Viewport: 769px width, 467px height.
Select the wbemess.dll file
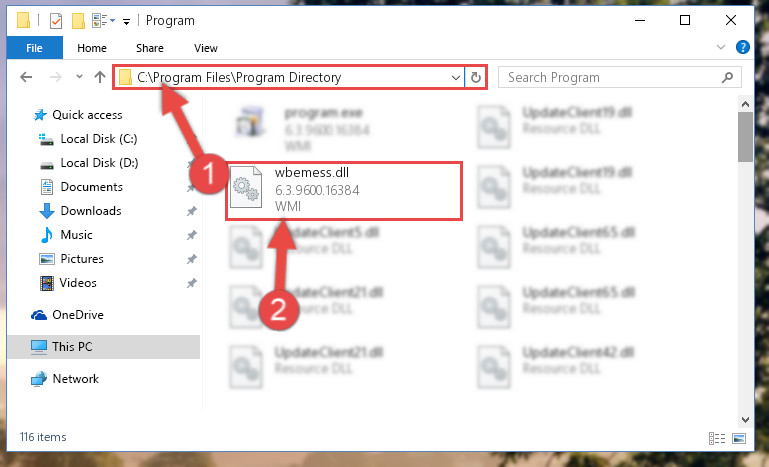pos(344,191)
